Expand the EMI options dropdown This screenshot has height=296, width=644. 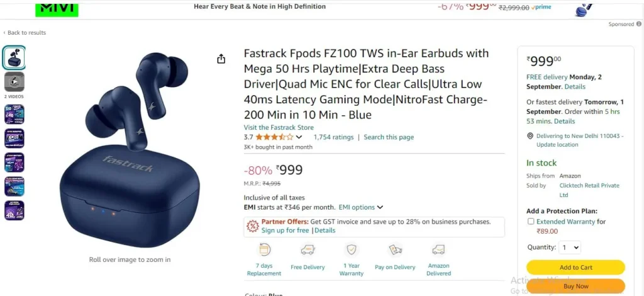[360, 207]
